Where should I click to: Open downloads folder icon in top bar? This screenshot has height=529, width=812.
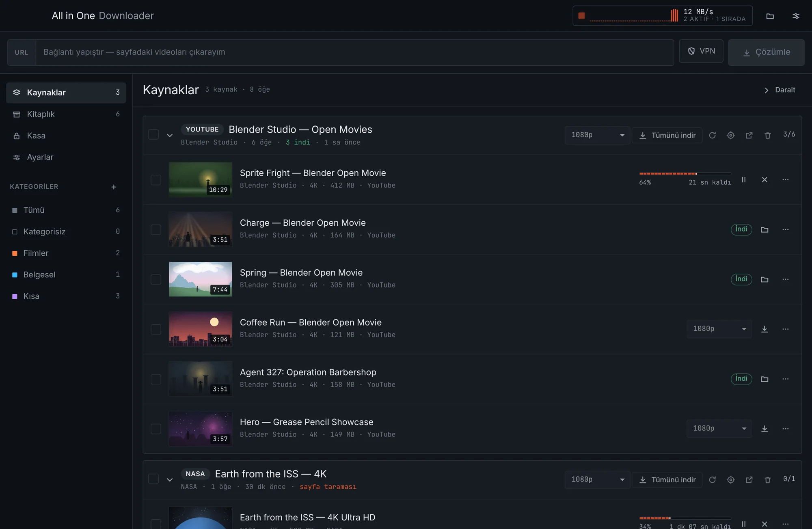tap(770, 16)
